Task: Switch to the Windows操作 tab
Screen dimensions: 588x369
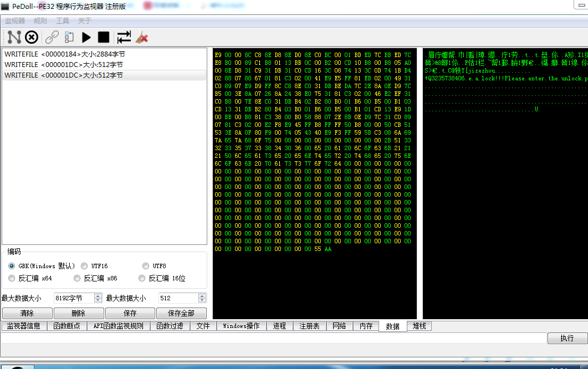Action: coord(241,326)
